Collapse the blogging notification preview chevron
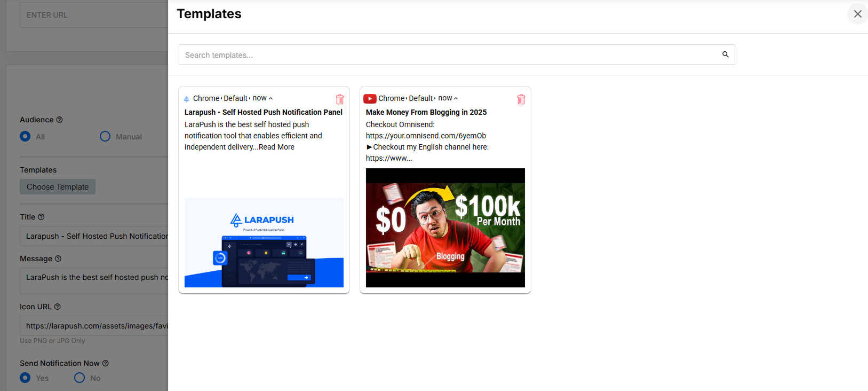The height and width of the screenshot is (391, 868). 456,98
